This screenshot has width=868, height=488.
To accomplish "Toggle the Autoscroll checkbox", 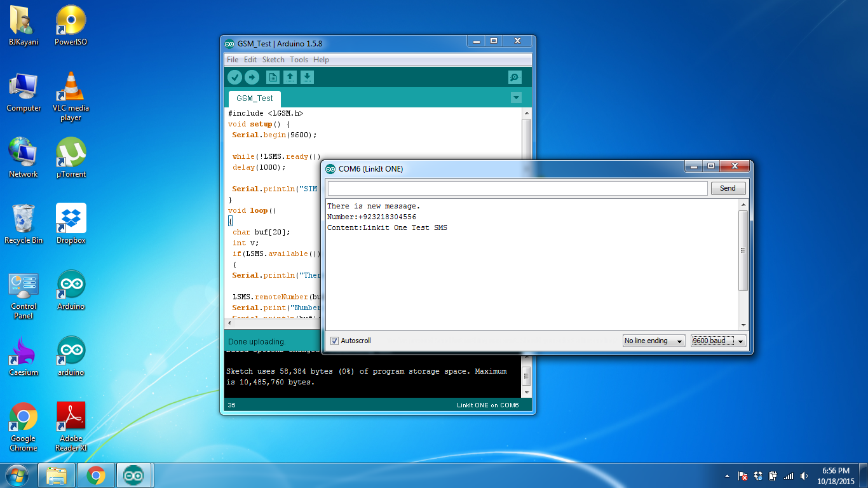I will tap(334, 341).
